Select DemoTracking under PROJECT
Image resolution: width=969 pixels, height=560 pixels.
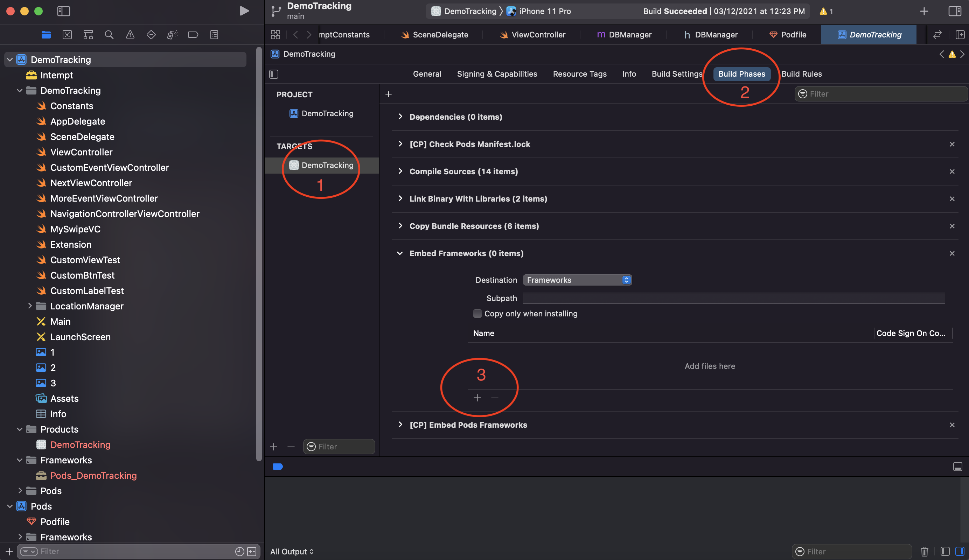pyautogui.click(x=321, y=113)
